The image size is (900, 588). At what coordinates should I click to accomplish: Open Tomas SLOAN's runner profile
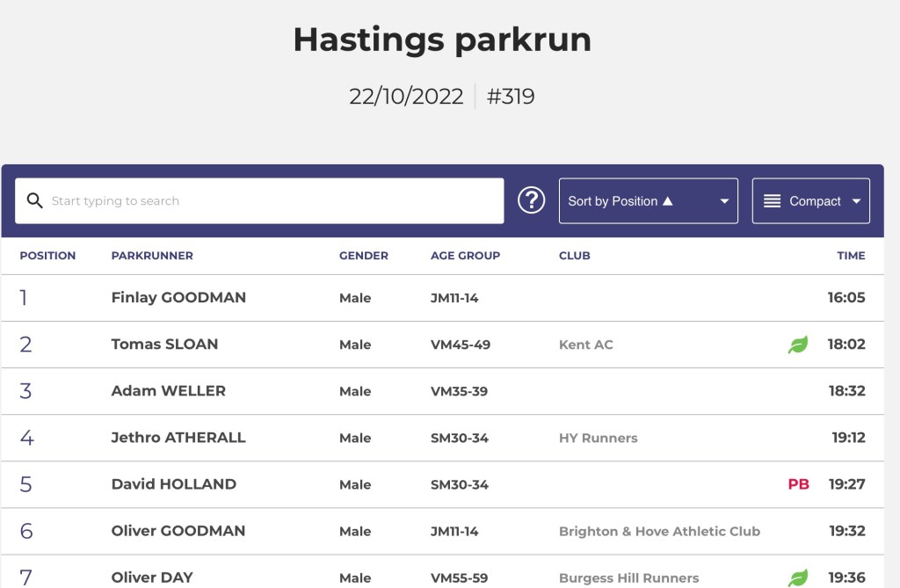click(x=164, y=345)
